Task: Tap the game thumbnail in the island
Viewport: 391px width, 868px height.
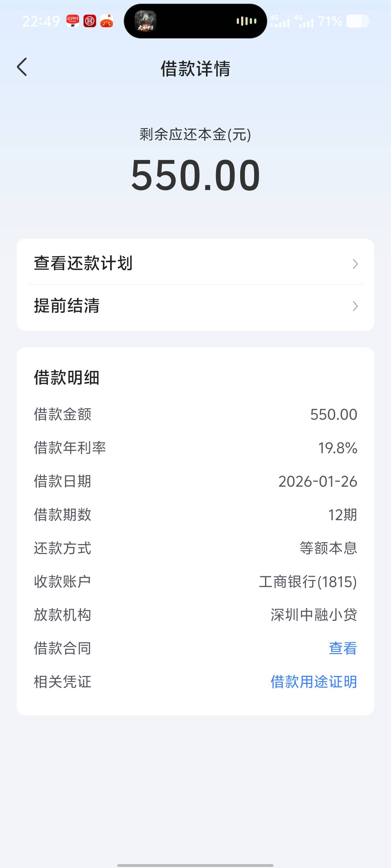Action: (x=146, y=21)
